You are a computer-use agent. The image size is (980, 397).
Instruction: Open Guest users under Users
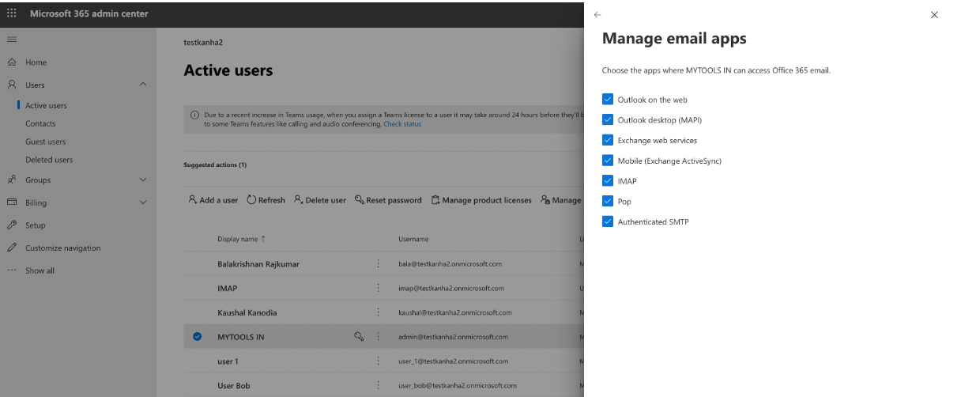pos(45,142)
